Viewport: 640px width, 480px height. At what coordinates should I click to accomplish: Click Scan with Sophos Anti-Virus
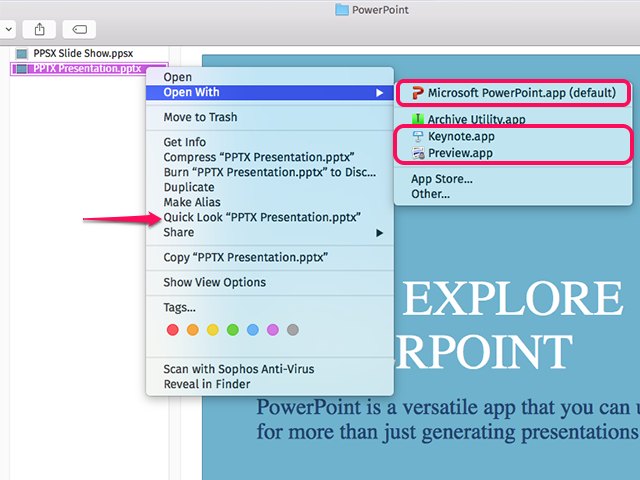pos(238,369)
